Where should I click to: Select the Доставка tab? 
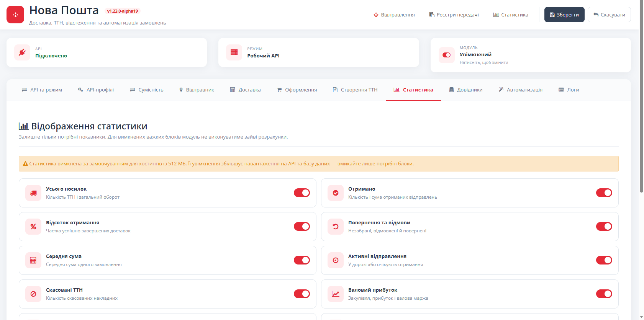[245, 90]
